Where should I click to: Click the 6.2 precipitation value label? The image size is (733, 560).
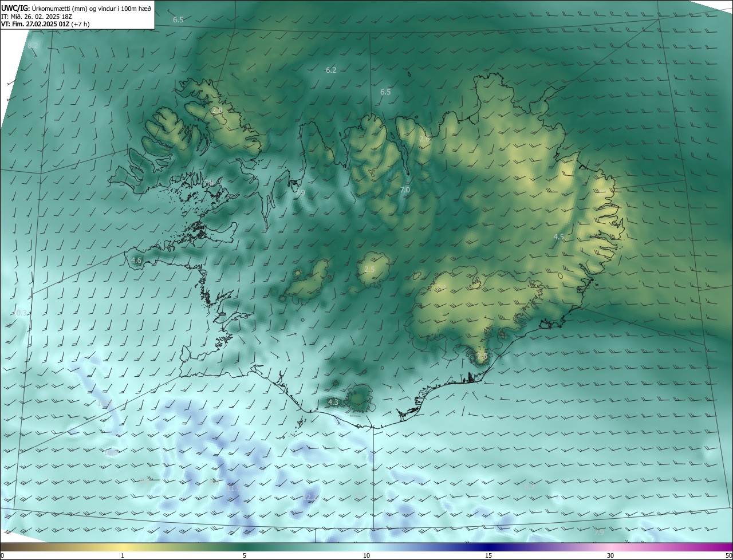[331, 70]
